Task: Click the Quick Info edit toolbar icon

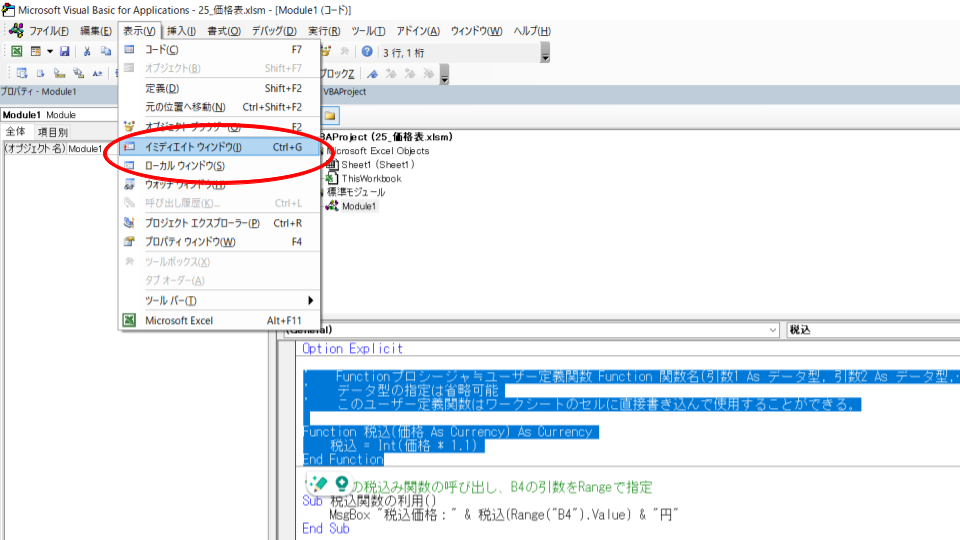Action: (59, 73)
